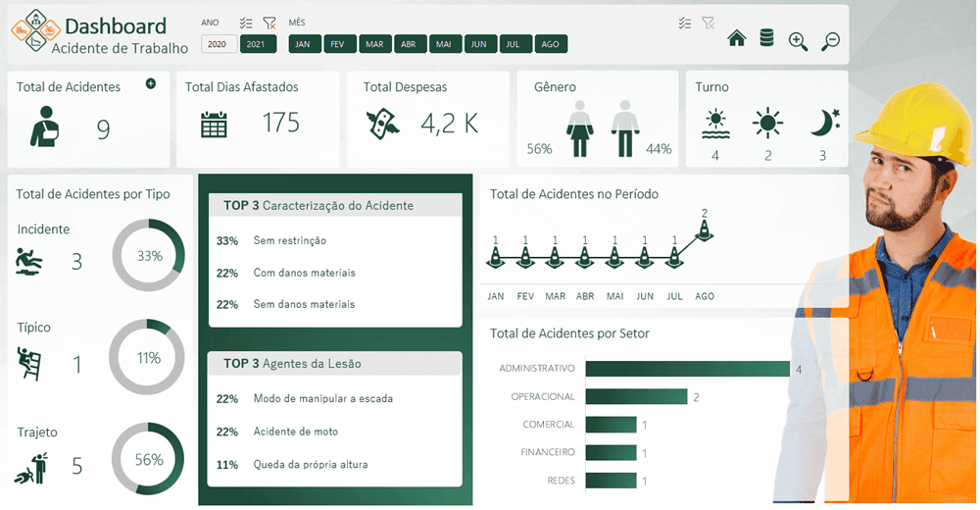Click the dashboard logo icon
The image size is (980, 510).
35,30
